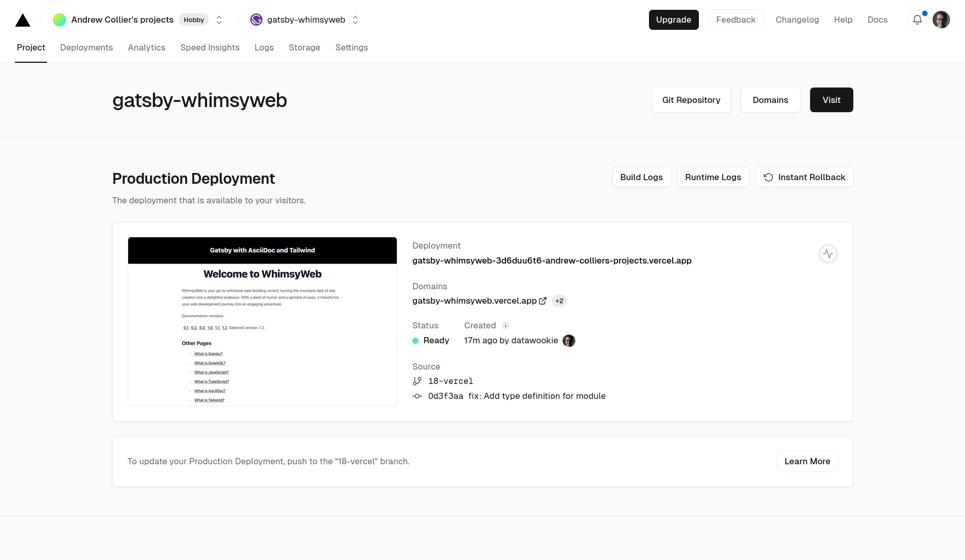Show the +2 additional domains

(559, 301)
